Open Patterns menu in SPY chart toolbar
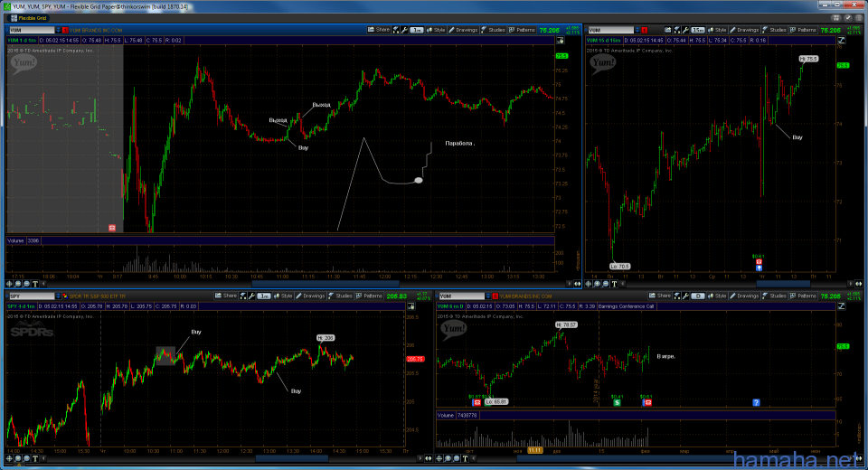 (369, 296)
